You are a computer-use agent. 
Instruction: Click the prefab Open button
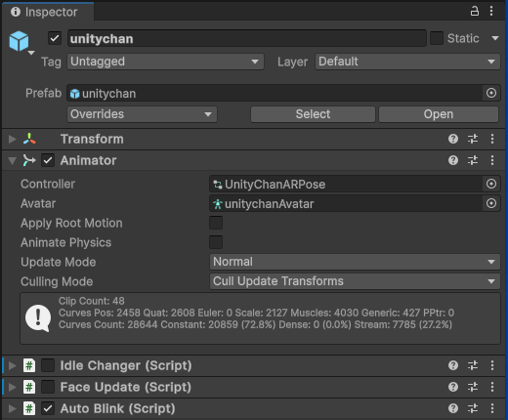(439, 114)
